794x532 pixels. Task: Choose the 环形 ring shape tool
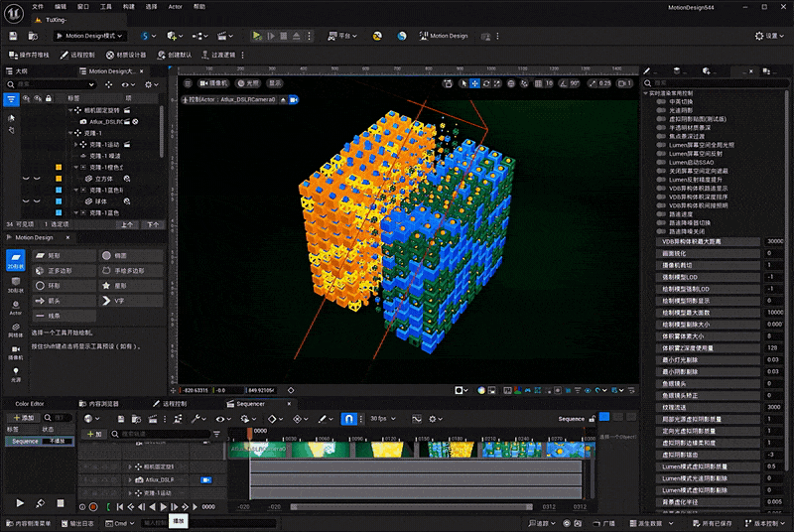click(65, 286)
